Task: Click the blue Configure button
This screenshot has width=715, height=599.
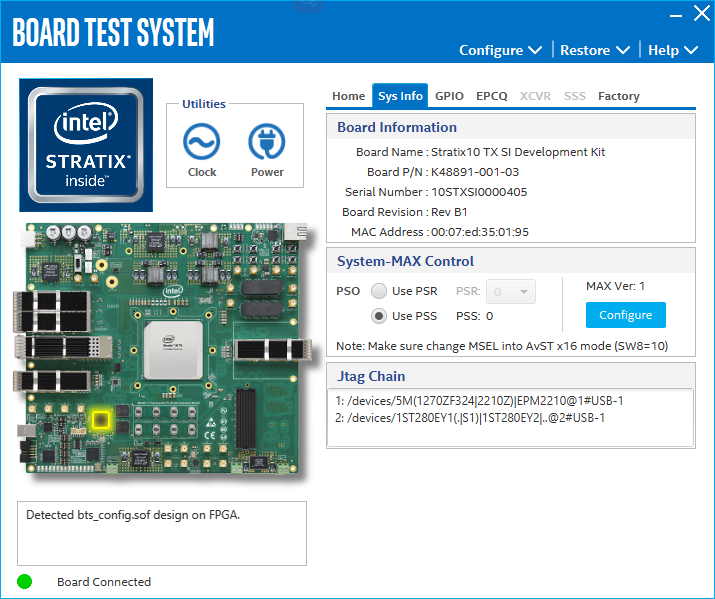Action: (x=626, y=315)
